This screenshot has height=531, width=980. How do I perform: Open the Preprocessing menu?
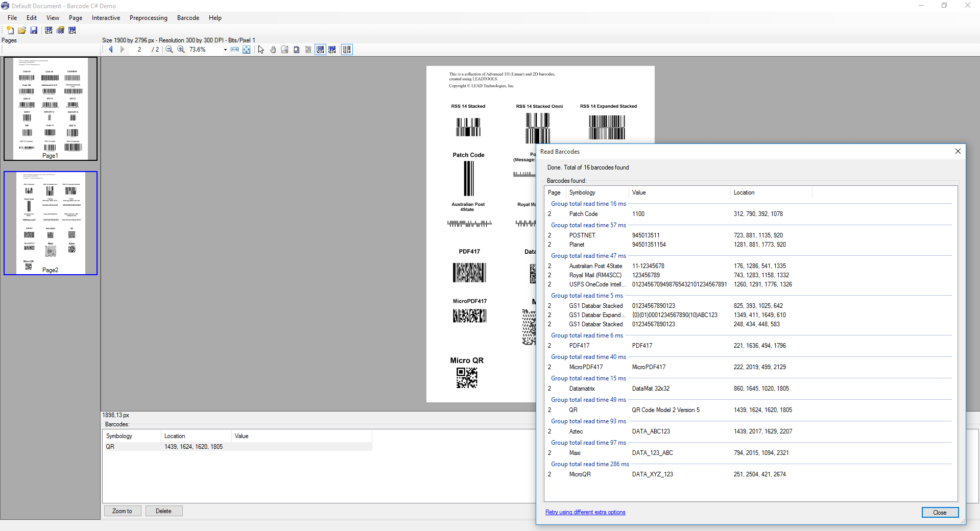point(148,18)
